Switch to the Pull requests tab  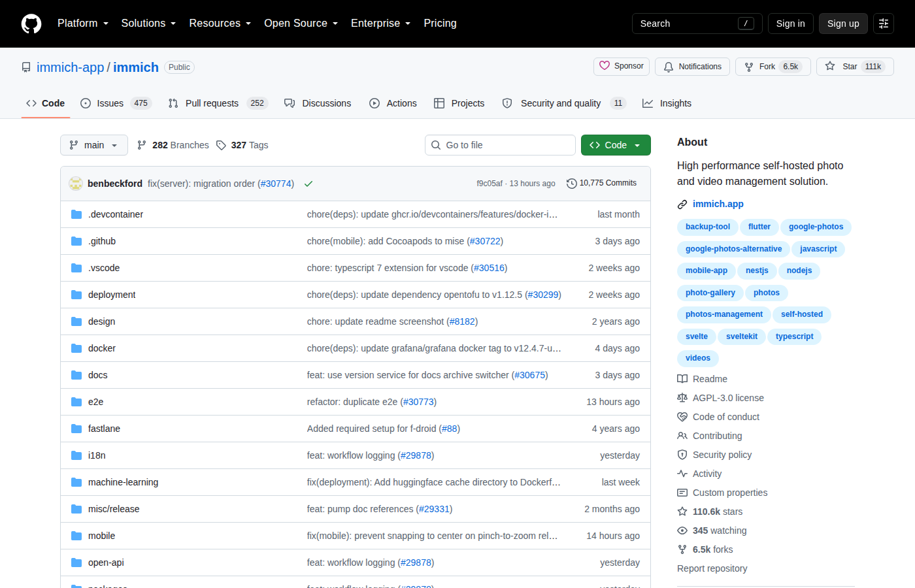click(218, 103)
